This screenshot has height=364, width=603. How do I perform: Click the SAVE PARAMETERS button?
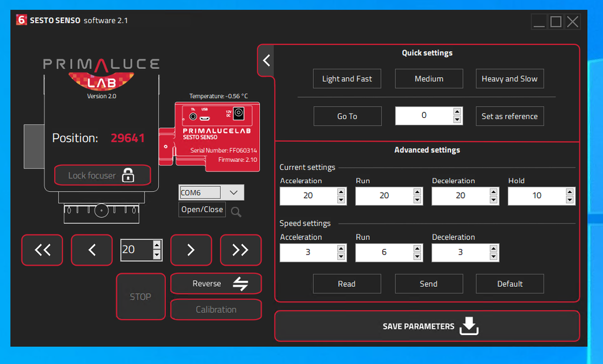tap(428, 326)
